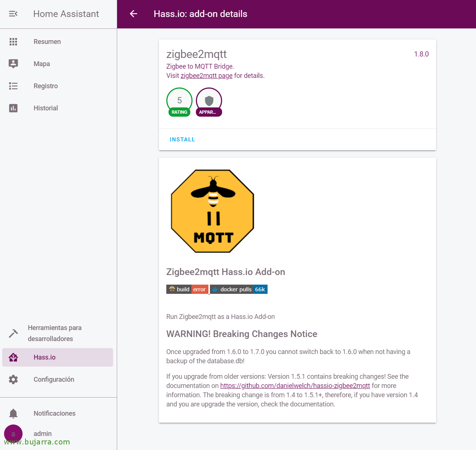Viewport: 476px width, 450px height.
Task: Click the admin user avatar
Action: (13, 434)
